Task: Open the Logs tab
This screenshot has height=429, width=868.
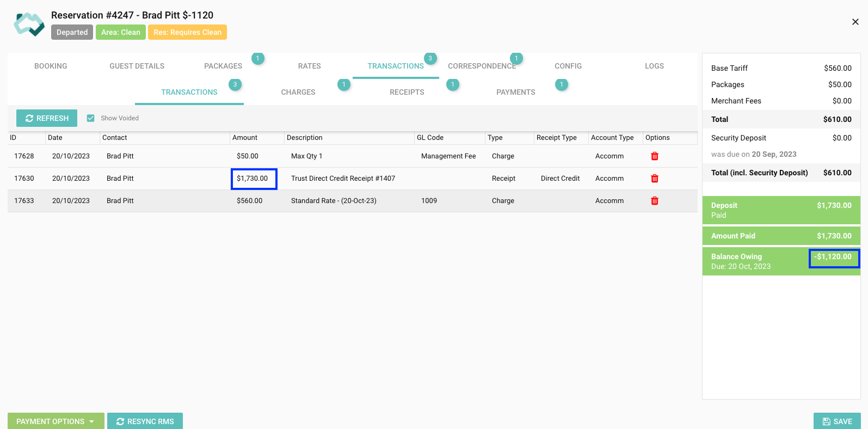Action: (654, 66)
